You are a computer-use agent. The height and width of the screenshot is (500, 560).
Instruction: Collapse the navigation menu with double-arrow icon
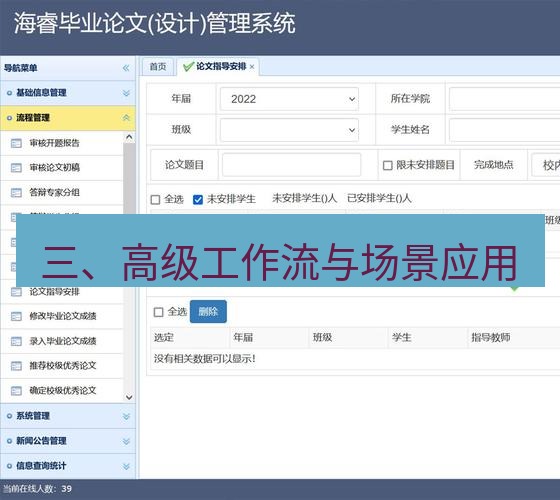click(126, 68)
